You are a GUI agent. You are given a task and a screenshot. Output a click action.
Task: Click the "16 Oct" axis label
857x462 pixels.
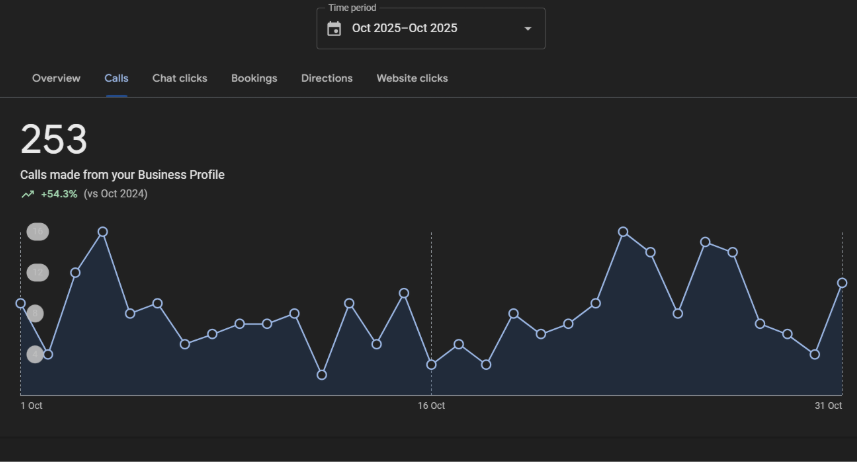pyautogui.click(x=431, y=406)
